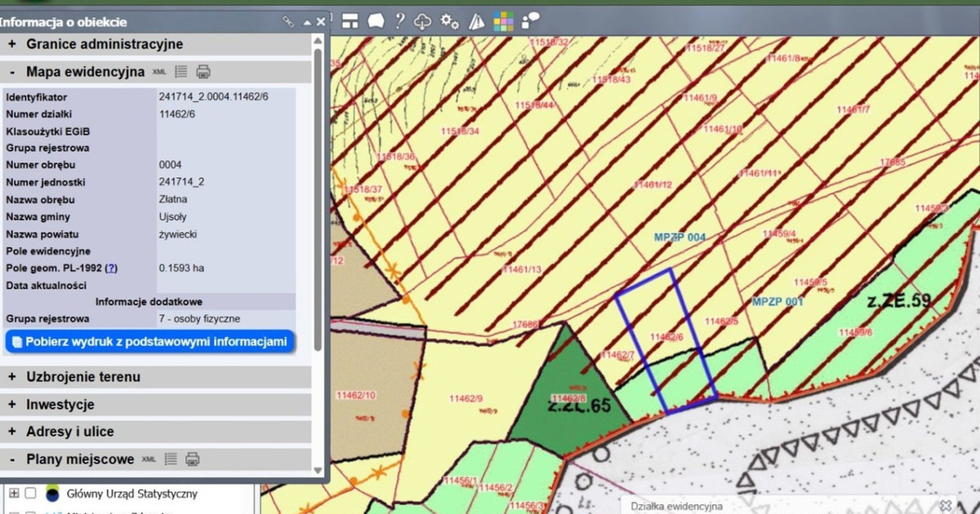Toggle the Główny Urząd Statystyczny layer checkbox
Viewport: 980px width, 514px height.
pos(31,494)
